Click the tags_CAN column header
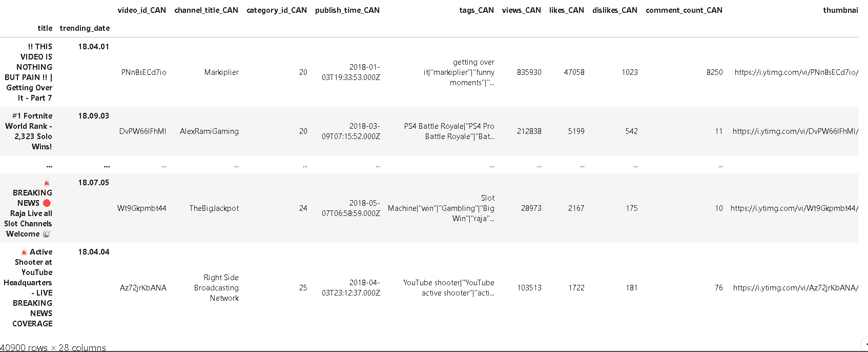868x352 pixels. click(477, 10)
